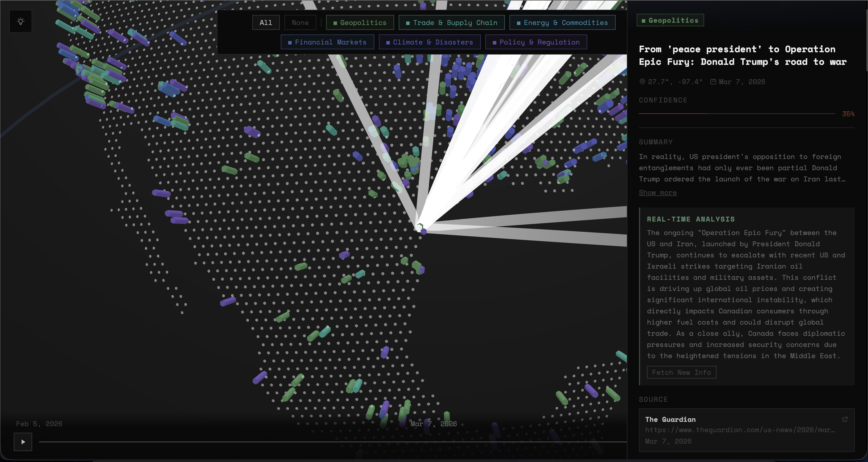Viewport: 868px width, 462px height.
Task: Toggle Energy & Commodities filter
Action: coord(562,23)
